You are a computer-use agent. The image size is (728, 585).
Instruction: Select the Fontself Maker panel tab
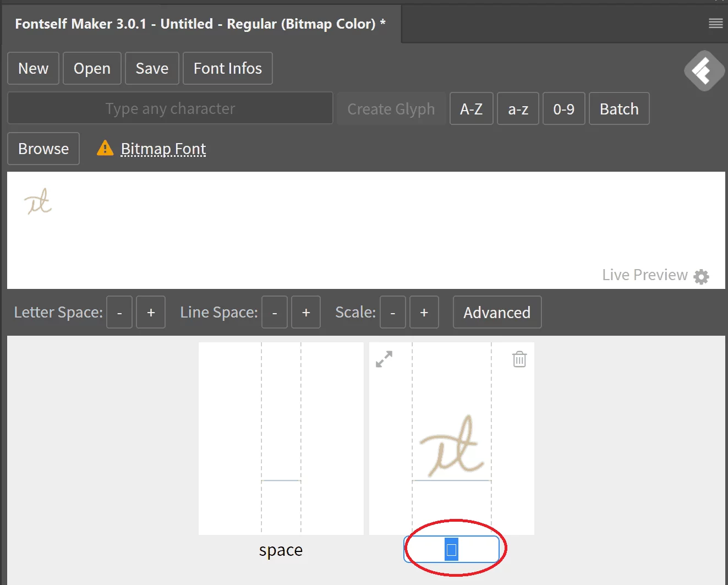coord(201,24)
